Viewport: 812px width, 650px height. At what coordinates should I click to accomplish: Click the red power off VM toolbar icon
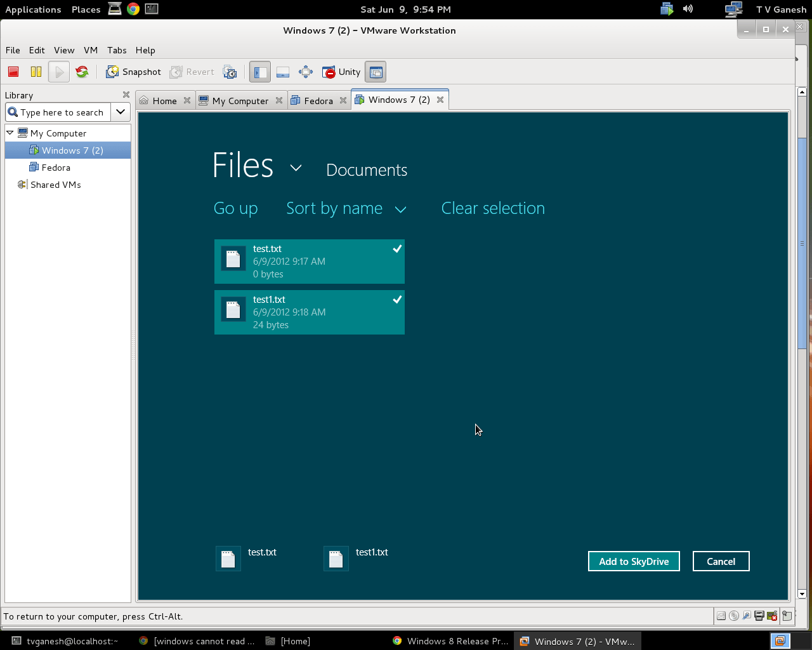pos(13,72)
